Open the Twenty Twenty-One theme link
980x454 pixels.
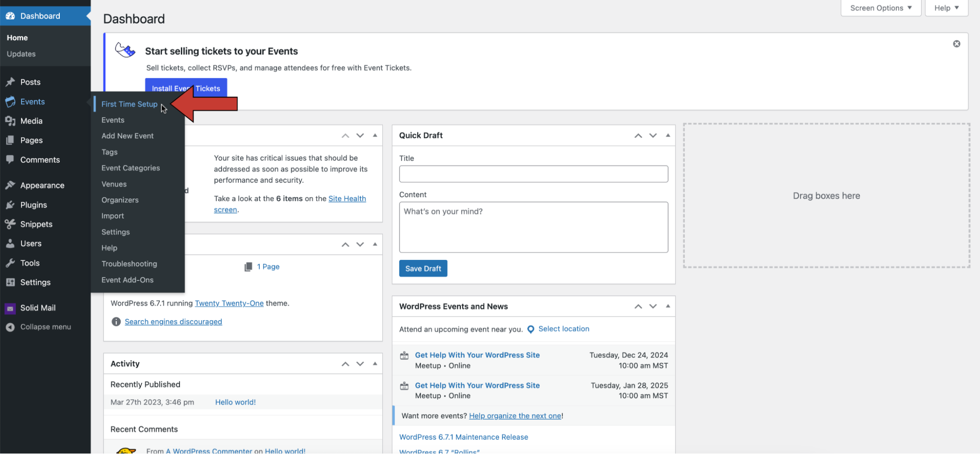(x=229, y=303)
